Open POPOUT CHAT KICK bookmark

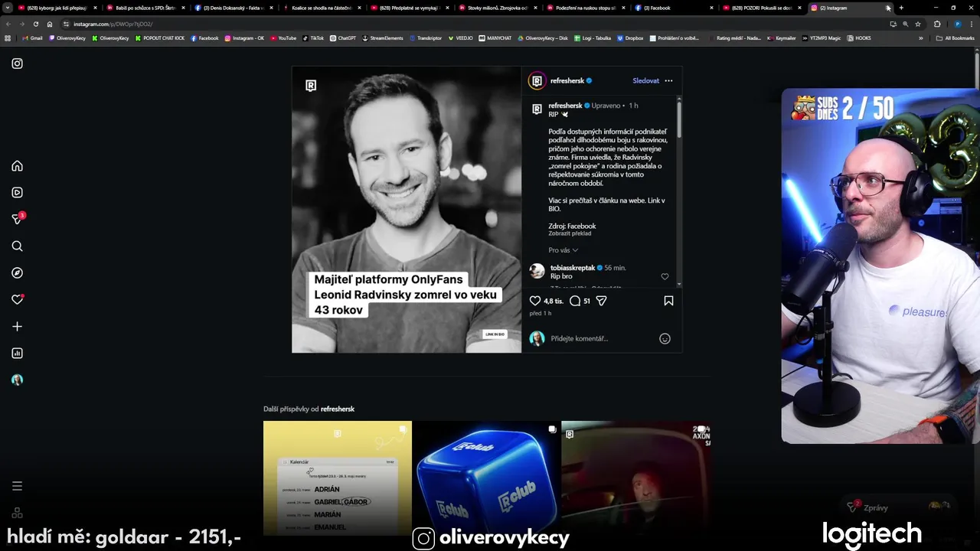[160, 37]
